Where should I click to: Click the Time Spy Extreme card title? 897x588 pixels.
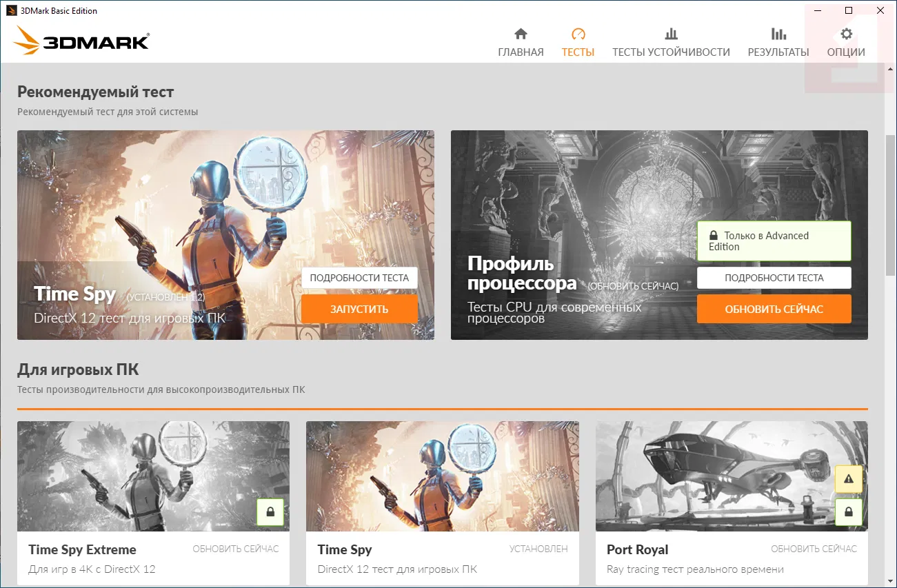[x=82, y=549]
